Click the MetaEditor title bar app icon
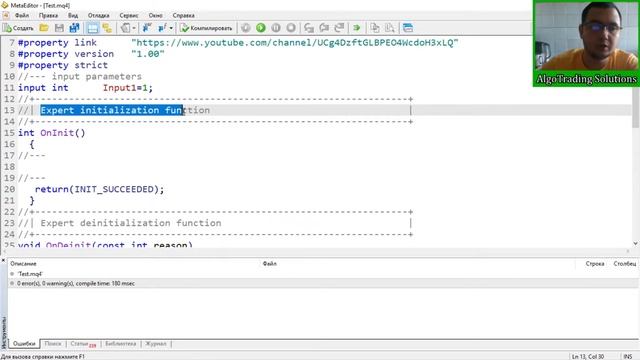 (5, 5)
